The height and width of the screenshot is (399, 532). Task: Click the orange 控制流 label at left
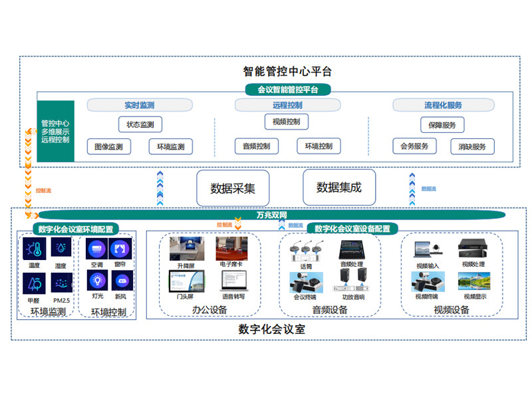tap(43, 191)
